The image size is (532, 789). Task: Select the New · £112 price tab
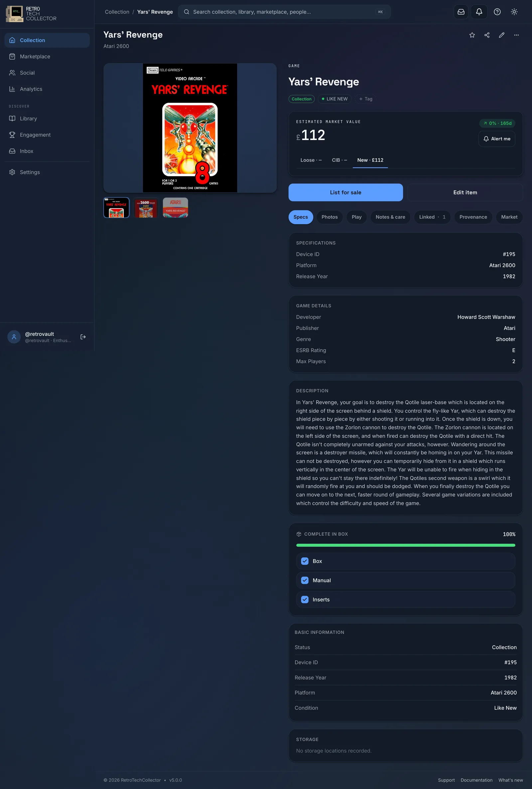[x=370, y=160]
